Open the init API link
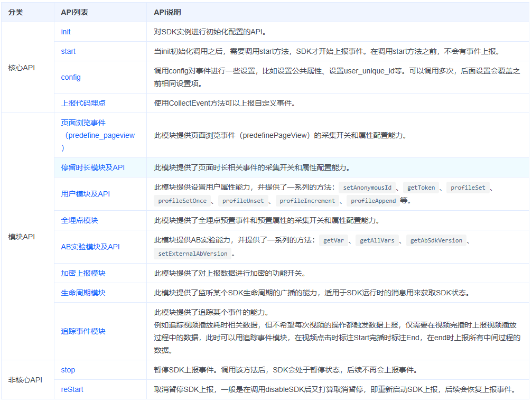The height and width of the screenshot is (402, 532). click(66, 32)
